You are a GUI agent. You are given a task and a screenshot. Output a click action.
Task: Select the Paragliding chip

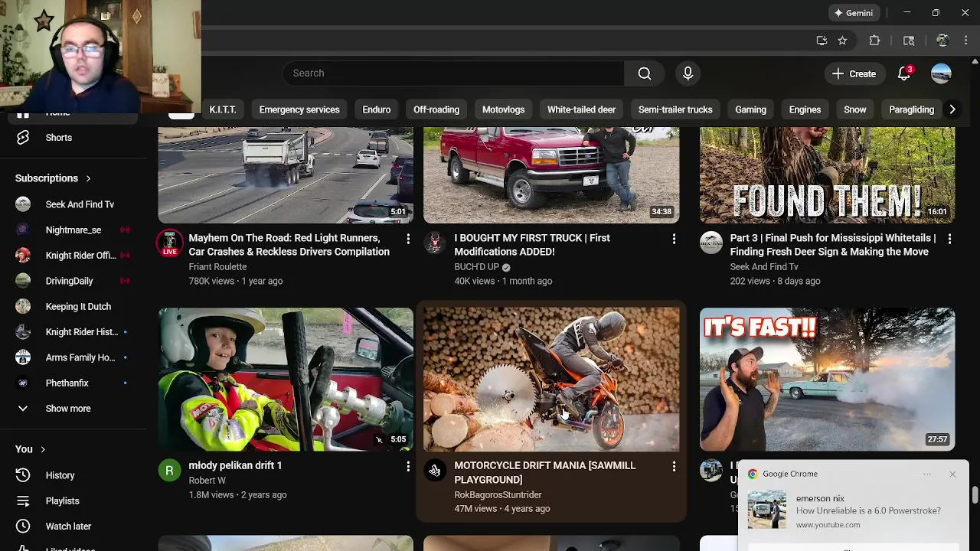[x=911, y=109]
